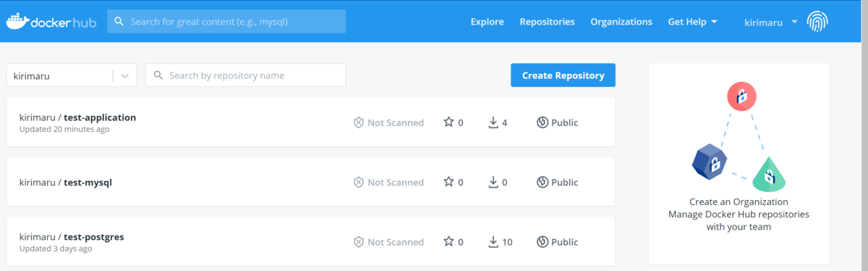This screenshot has width=868, height=271.
Task: Click shield icon in test-mysql row
Action: 358,183
